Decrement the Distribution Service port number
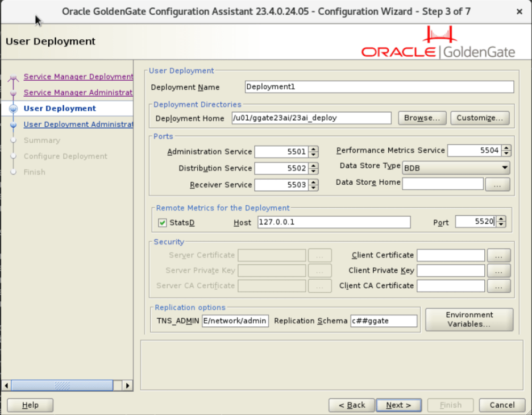Screen dimensions: 532x415 [x=314, y=171]
